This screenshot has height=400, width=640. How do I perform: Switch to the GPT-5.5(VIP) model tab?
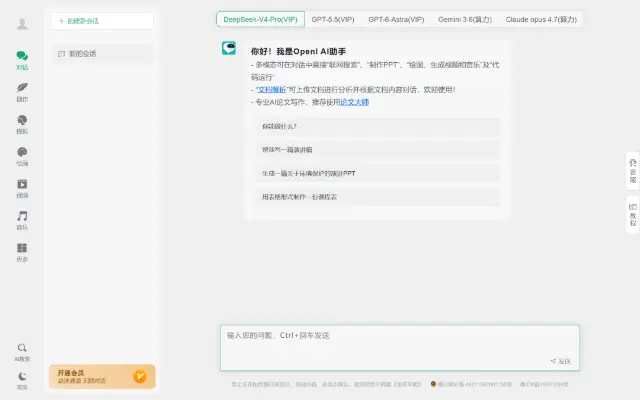pos(333,19)
